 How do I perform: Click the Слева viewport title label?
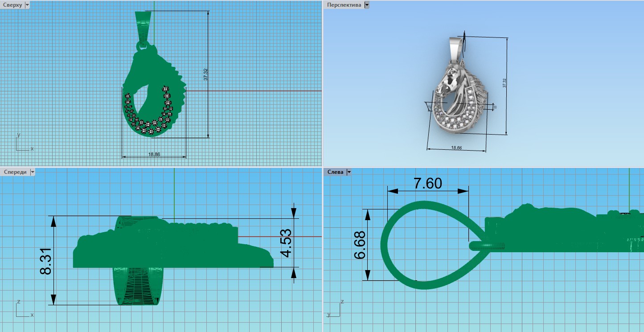(335, 172)
